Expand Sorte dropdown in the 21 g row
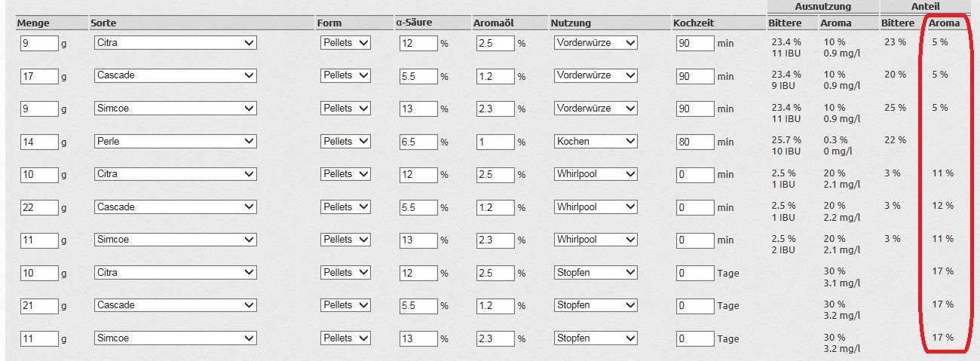 pyautogui.click(x=175, y=305)
